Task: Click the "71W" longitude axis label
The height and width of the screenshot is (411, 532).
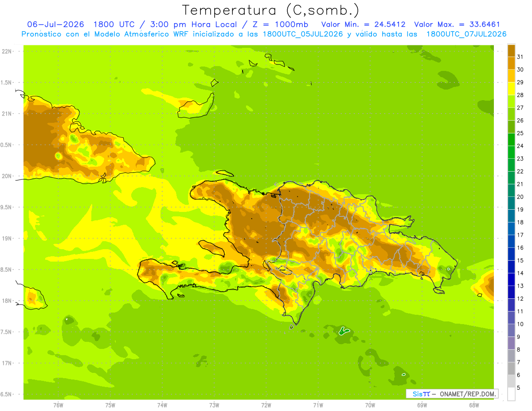Action: pyautogui.click(x=318, y=405)
